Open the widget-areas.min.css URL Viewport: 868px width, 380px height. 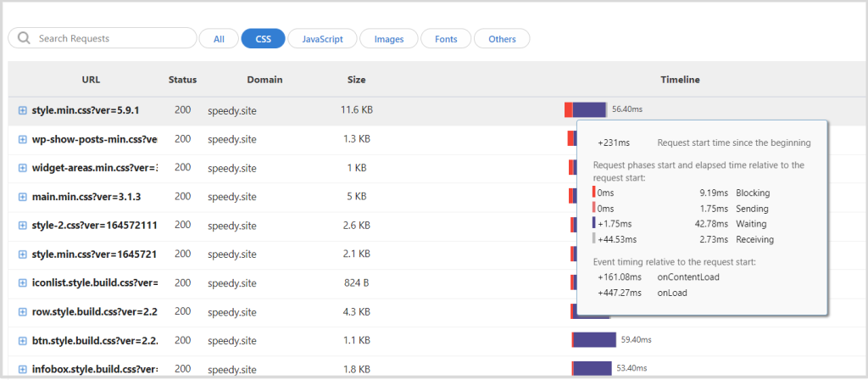click(x=95, y=168)
